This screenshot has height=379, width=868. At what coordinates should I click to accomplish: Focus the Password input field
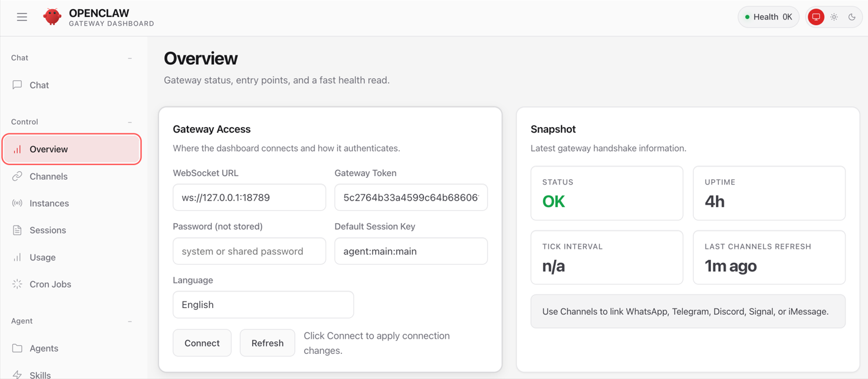point(249,251)
